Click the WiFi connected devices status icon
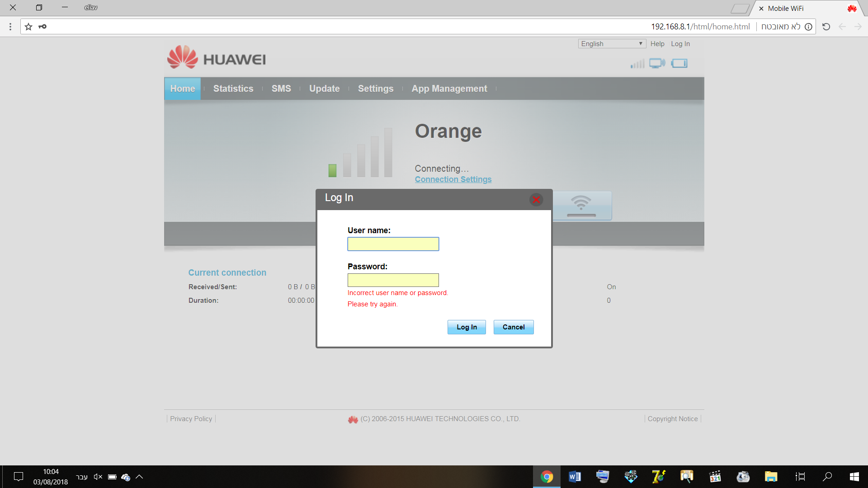868x488 pixels. [657, 63]
